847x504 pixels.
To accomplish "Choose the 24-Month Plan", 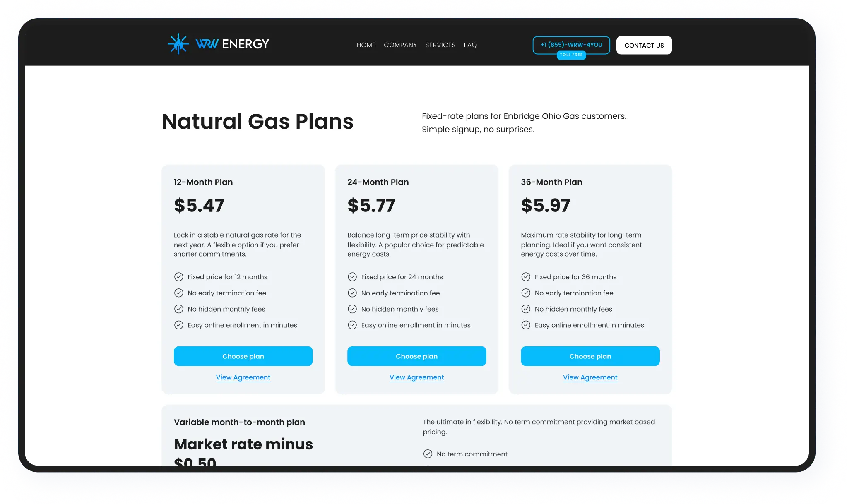I will (x=416, y=356).
